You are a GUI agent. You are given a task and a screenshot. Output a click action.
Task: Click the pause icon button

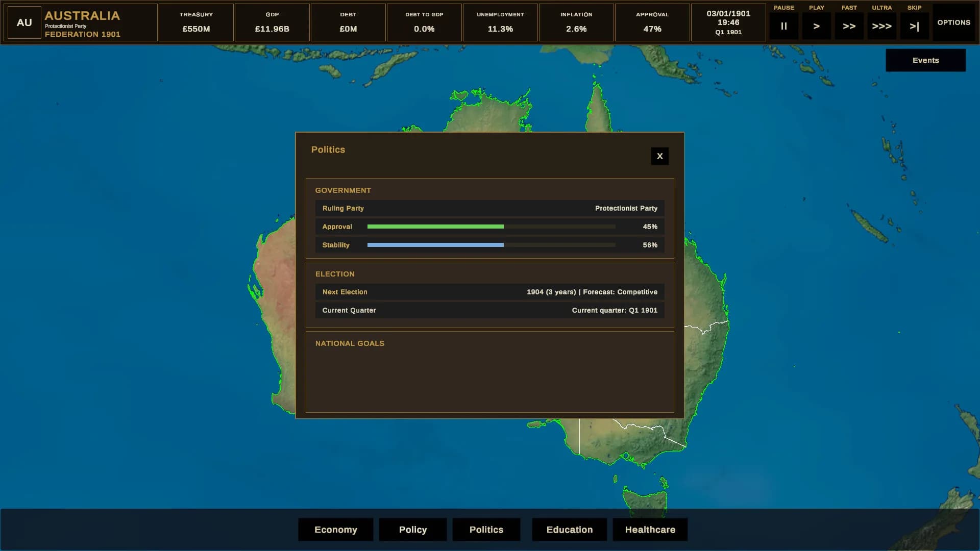click(x=783, y=26)
